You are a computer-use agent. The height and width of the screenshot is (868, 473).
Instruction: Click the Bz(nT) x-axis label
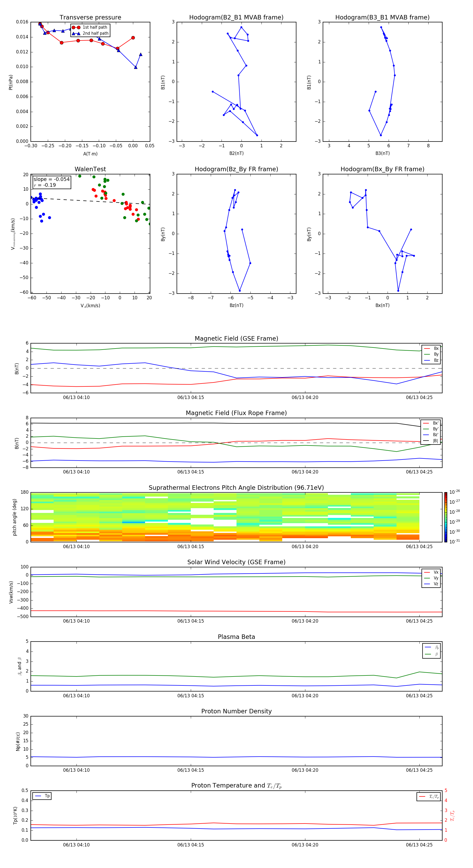tap(236, 305)
